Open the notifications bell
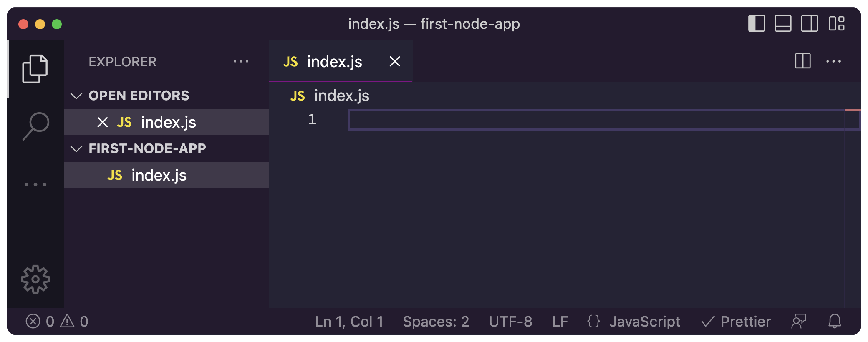The image size is (868, 342). coord(835,321)
